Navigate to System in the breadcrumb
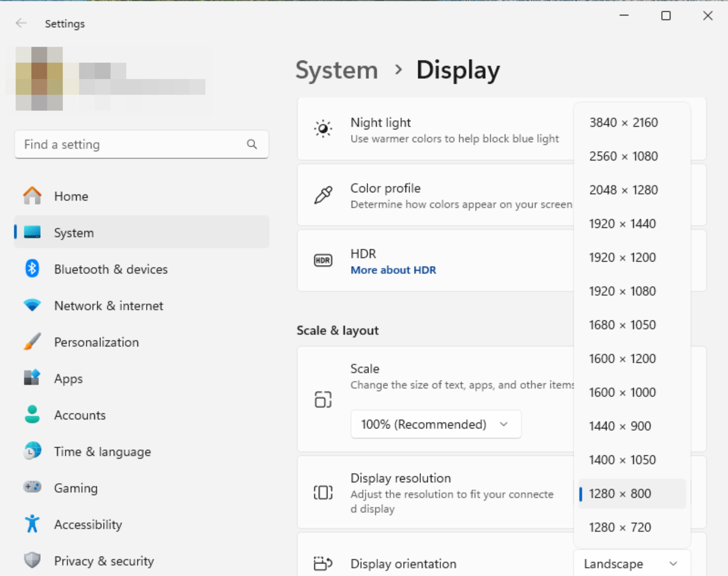The height and width of the screenshot is (576, 728). click(x=337, y=70)
